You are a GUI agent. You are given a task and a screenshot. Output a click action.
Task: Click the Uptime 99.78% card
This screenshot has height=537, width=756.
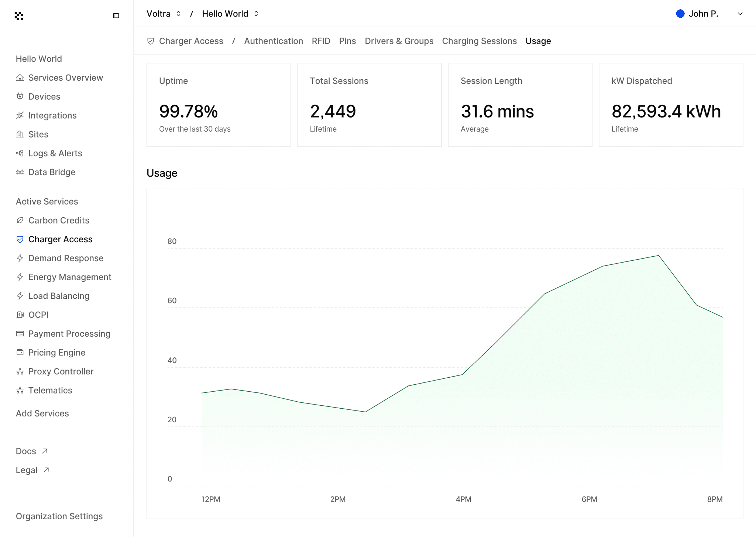(x=219, y=105)
